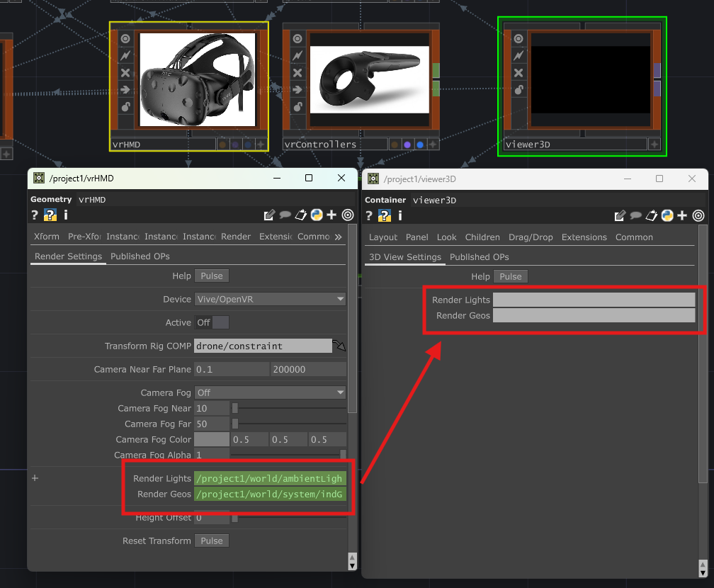Click Help Pulse button in viewer3D window
The width and height of the screenshot is (714, 588).
(x=511, y=276)
